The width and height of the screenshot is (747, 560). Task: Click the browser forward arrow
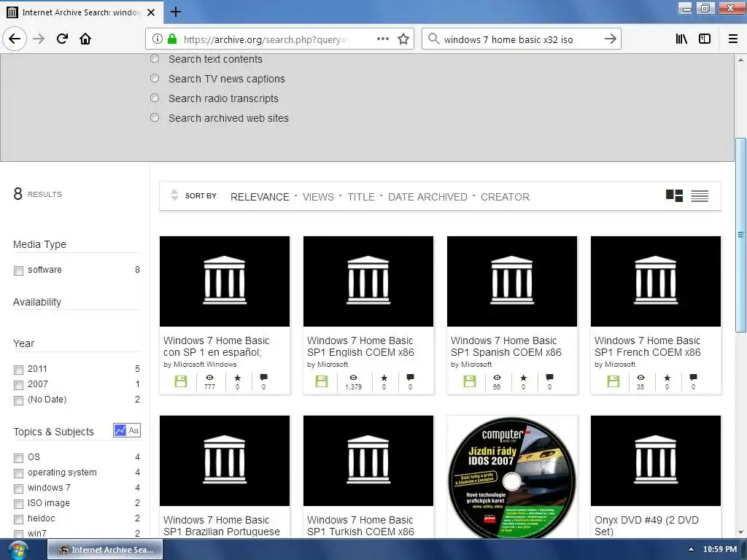point(39,39)
